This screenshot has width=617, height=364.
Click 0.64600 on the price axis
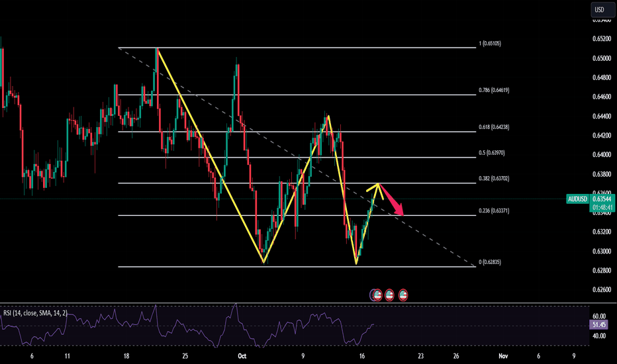(602, 97)
